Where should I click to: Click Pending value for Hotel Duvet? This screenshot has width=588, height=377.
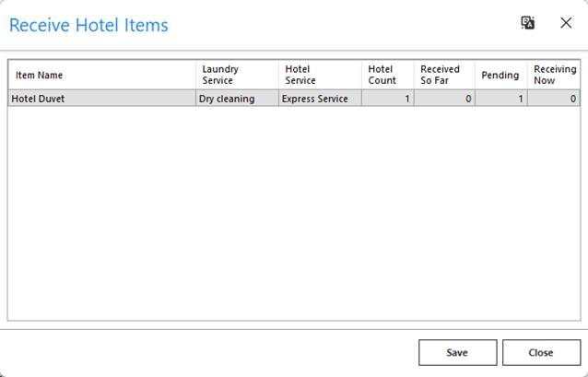point(501,99)
